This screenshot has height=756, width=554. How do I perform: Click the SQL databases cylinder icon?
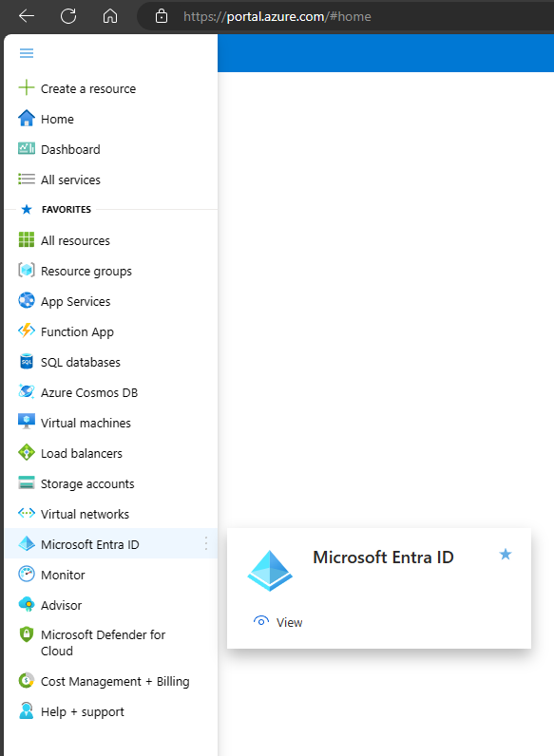click(x=27, y=361)
